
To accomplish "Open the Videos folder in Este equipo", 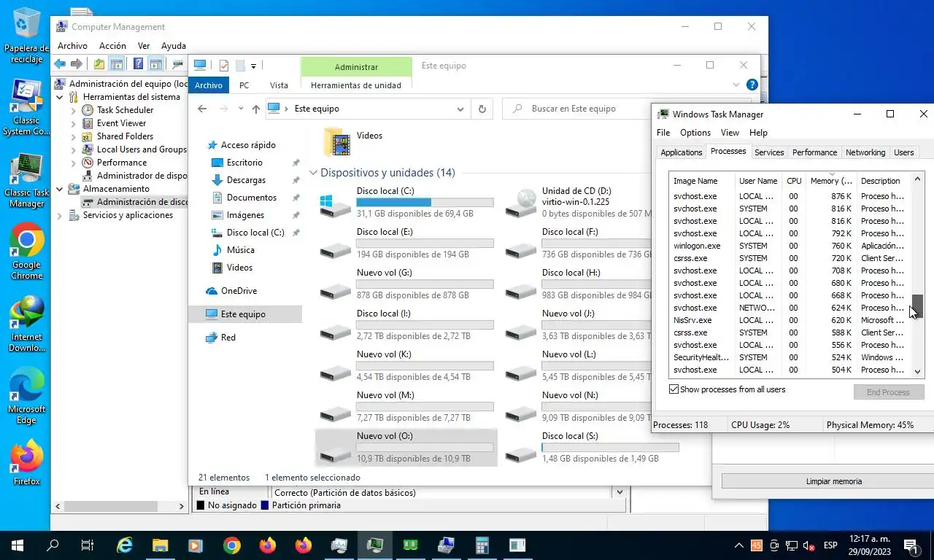I will coord(352,141).
